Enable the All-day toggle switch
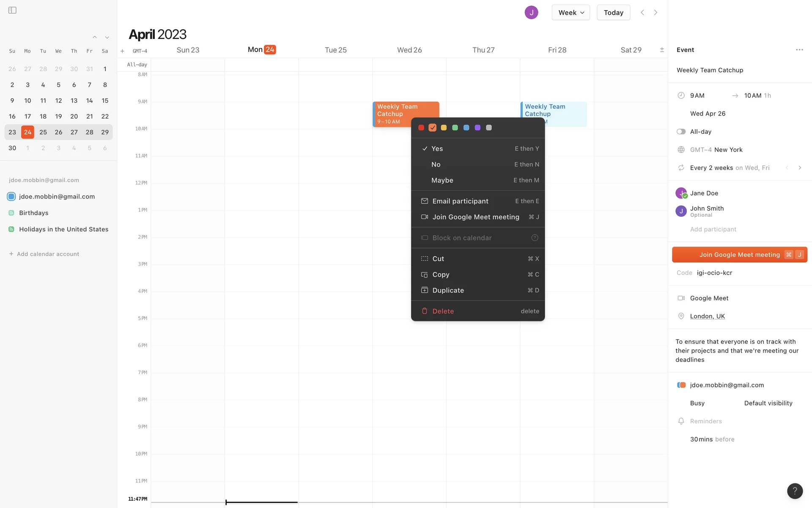This screenshot has width=812, height=508. coord(681,132)
